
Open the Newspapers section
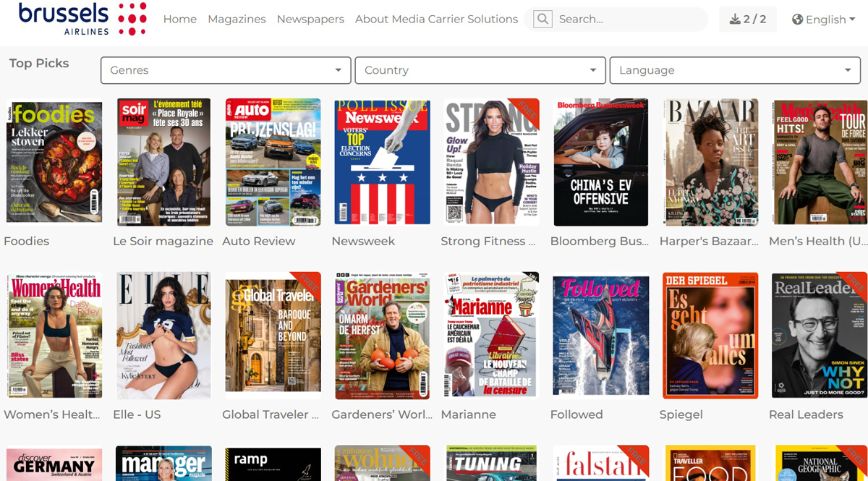pos(310,20)
